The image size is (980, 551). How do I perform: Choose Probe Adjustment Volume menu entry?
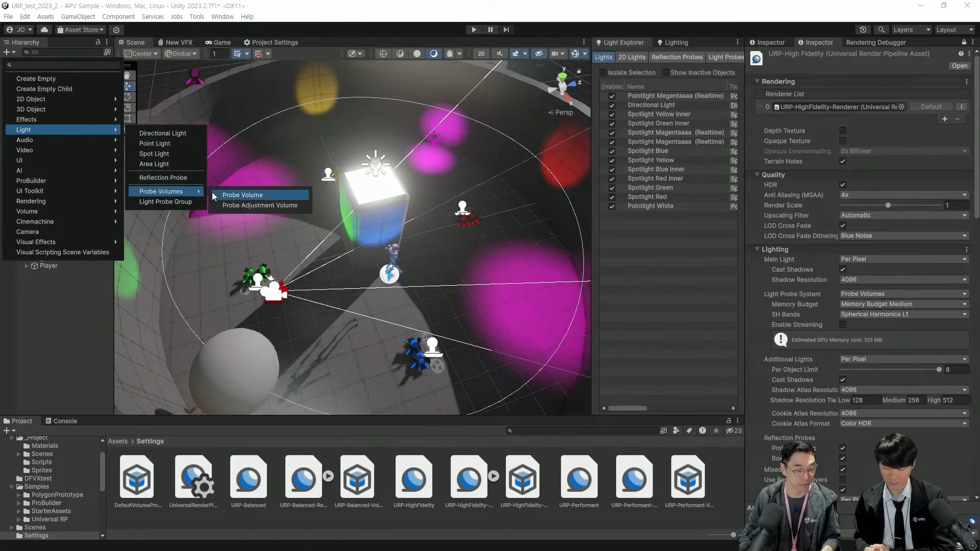click(x=259, y=205)
